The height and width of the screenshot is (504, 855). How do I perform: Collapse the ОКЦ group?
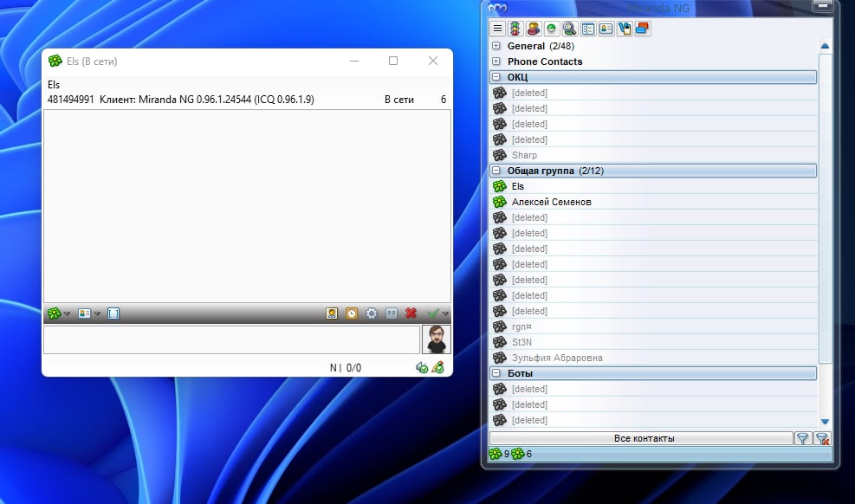(496, 77)
